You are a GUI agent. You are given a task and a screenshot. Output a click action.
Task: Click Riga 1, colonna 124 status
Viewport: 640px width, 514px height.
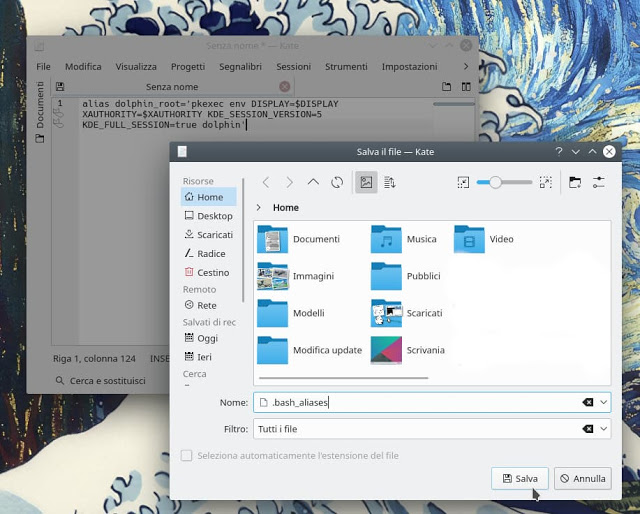tap(94, 358)
